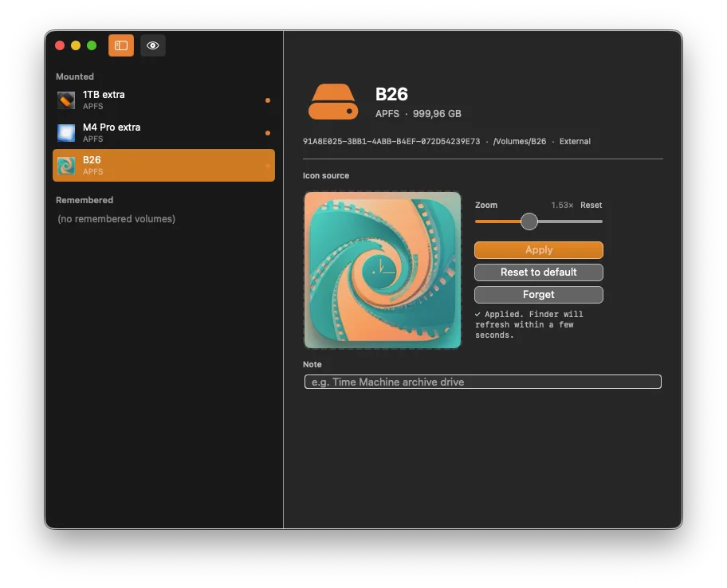Close the window with red button
Viewport: 727px width, 588px height.
click(60, 45)
